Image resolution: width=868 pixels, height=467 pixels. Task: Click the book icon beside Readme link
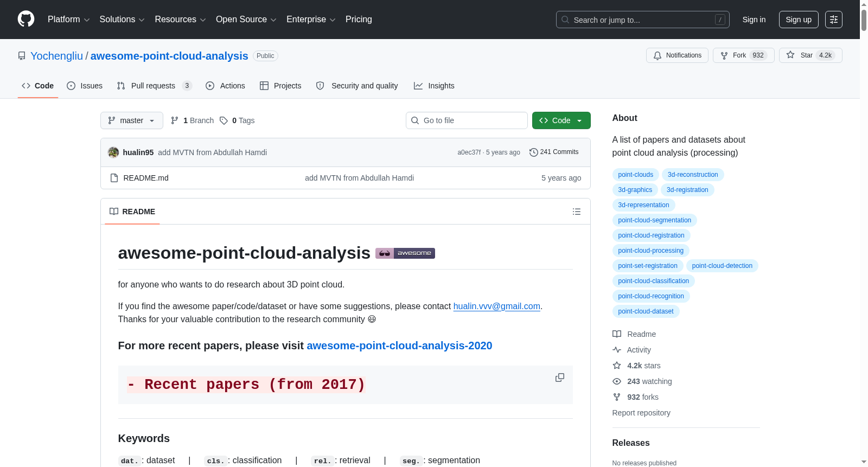[x=617, y=334]
